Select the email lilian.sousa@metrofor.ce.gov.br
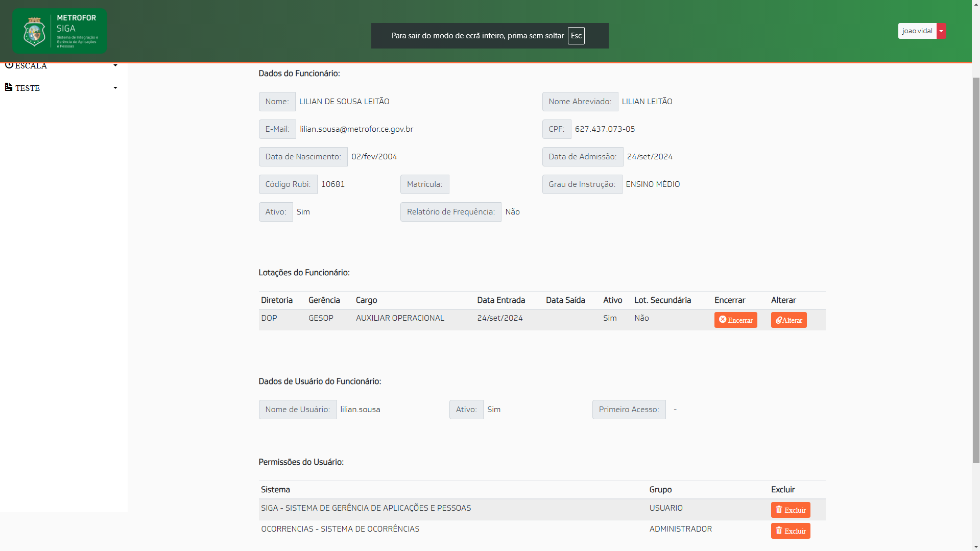The height and width of the screenshot is (551, 980). pos(356,129)
